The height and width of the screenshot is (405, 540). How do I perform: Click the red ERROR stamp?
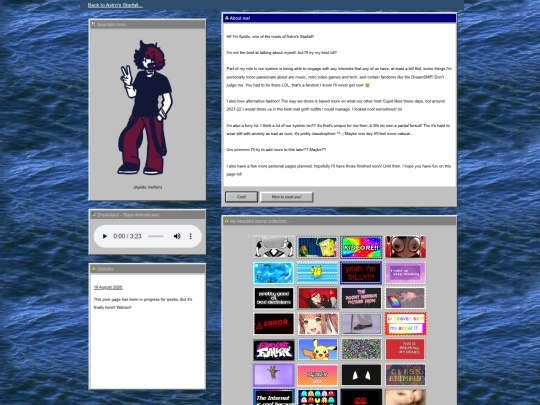274,324
